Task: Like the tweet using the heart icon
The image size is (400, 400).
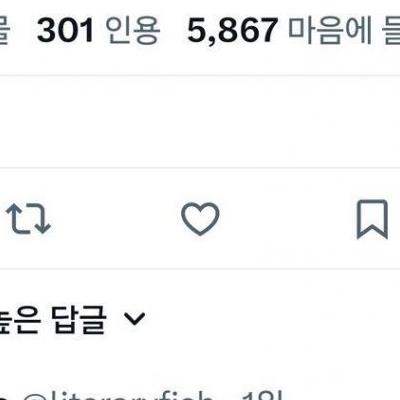Action: 200,219
